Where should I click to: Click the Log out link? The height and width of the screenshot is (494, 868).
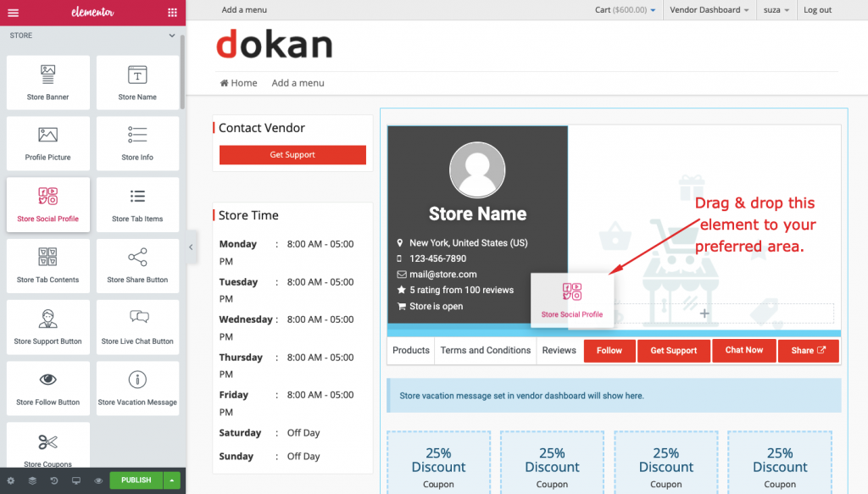[818, 10]
